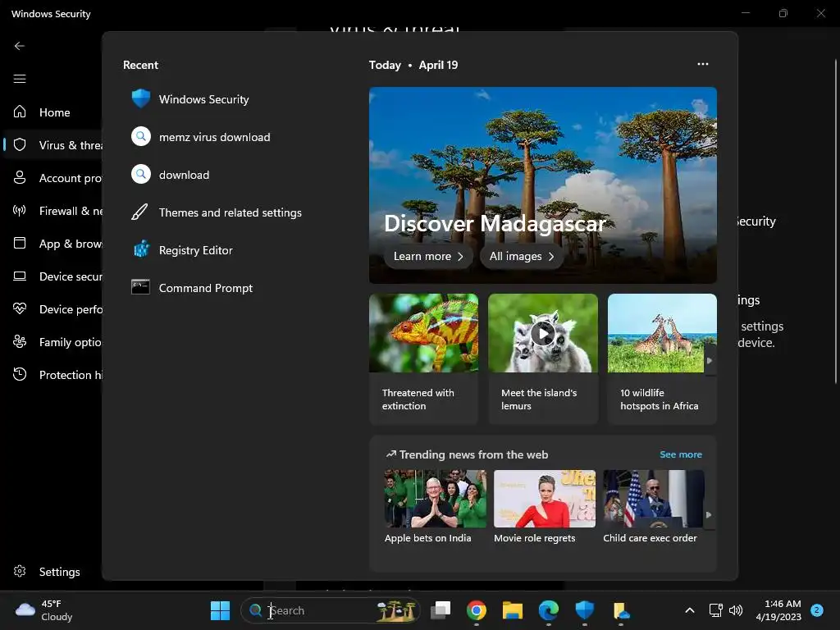Open File Explorer from taskbar
The height and width of the screenshot is (630, 840).
tap(512, 610)
